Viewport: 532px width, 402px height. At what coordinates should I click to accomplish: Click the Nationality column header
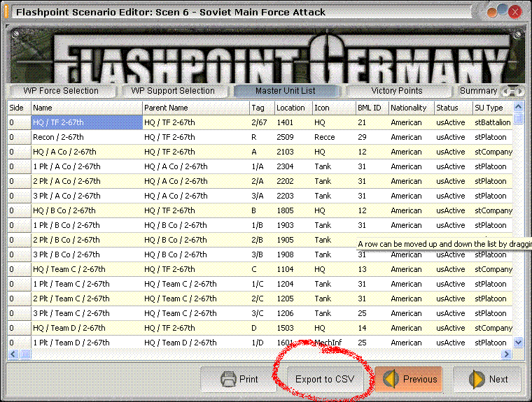tap(411, 108)
